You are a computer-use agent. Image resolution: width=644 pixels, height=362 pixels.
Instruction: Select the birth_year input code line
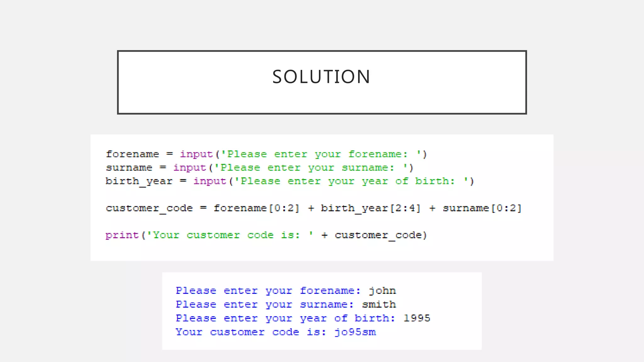pyautogui.click(x=290, y=181)
